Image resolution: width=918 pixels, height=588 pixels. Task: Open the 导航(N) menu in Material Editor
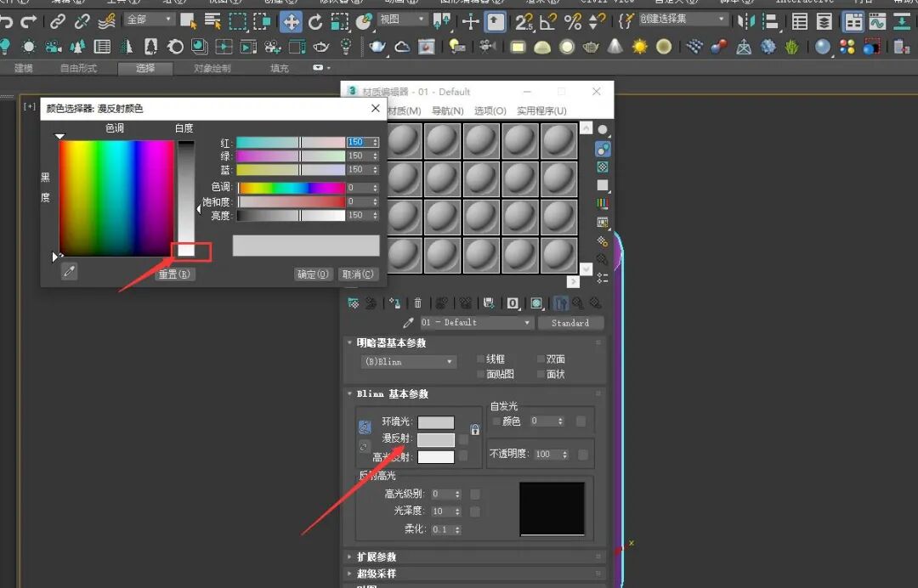point(447,110)
